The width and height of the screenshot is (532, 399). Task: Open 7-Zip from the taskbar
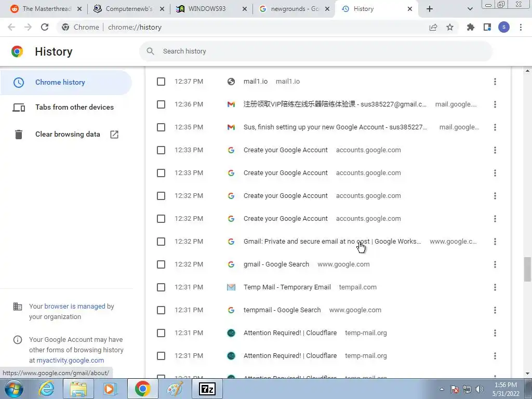[207, 389]
